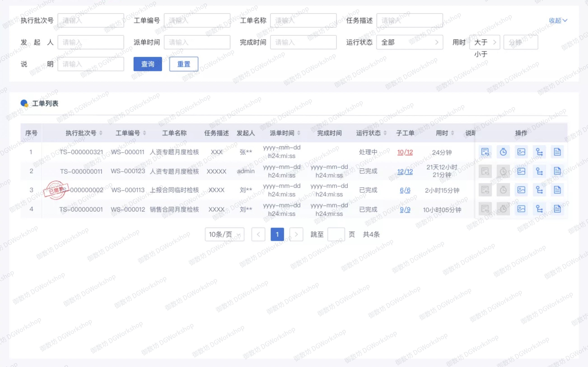Focus the 工单编号 input field
588x367 pixels.
pos(197,20)
